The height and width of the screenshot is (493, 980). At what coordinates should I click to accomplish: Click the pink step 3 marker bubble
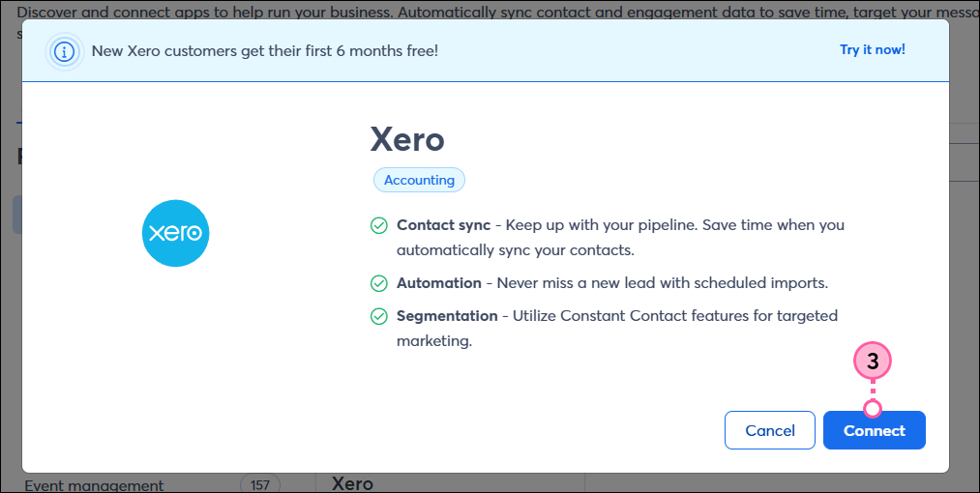(873, 362)
